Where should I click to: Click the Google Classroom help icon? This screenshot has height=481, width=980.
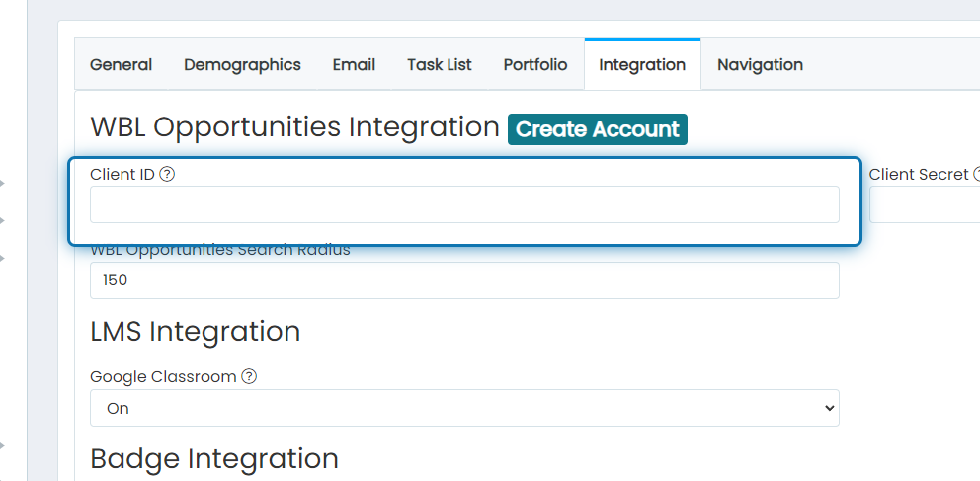[x=249, y=376]
